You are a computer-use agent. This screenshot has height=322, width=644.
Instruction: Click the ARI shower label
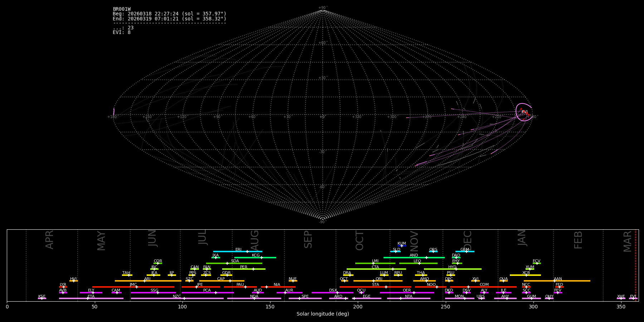147,279
